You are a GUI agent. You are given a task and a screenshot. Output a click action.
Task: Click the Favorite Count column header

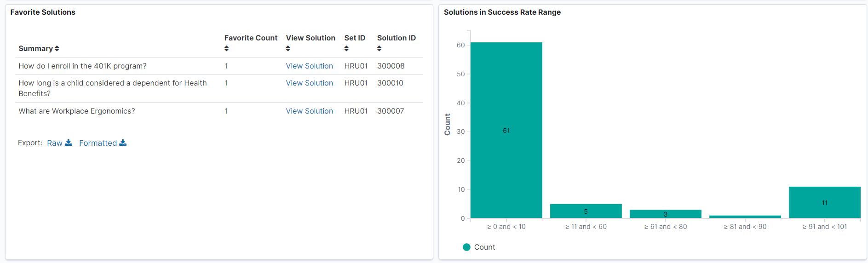click(251, 38)
